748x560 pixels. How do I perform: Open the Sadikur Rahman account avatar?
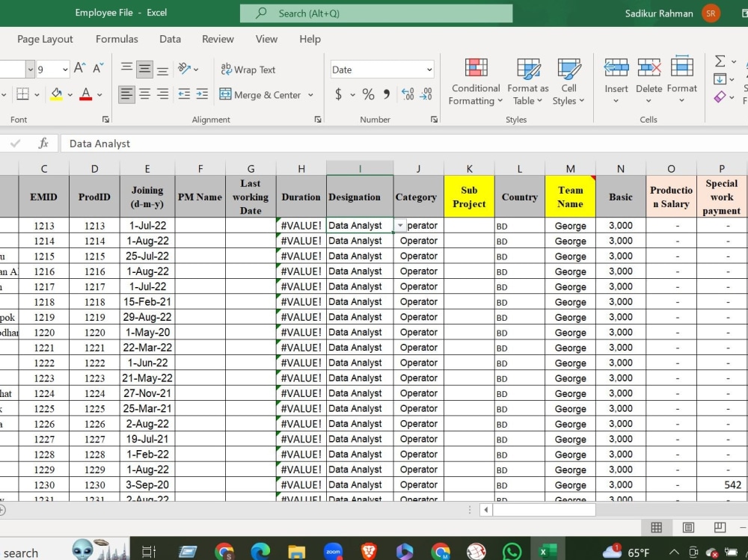(x=711, y=13)
